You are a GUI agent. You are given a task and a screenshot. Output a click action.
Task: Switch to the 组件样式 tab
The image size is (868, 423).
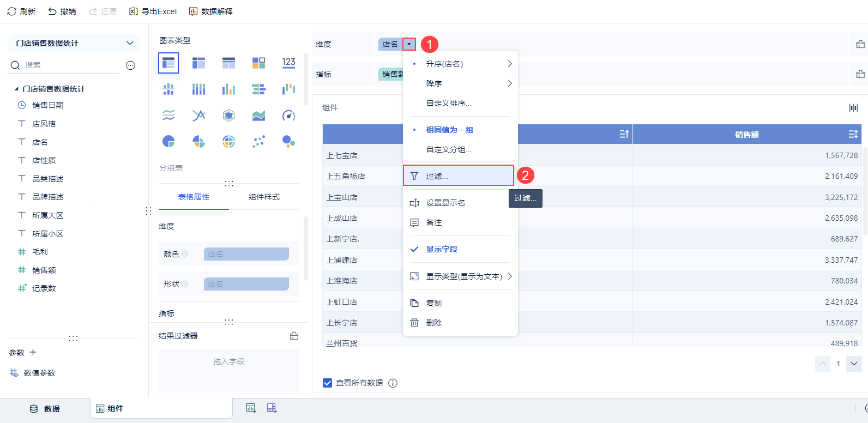[264, 197]
